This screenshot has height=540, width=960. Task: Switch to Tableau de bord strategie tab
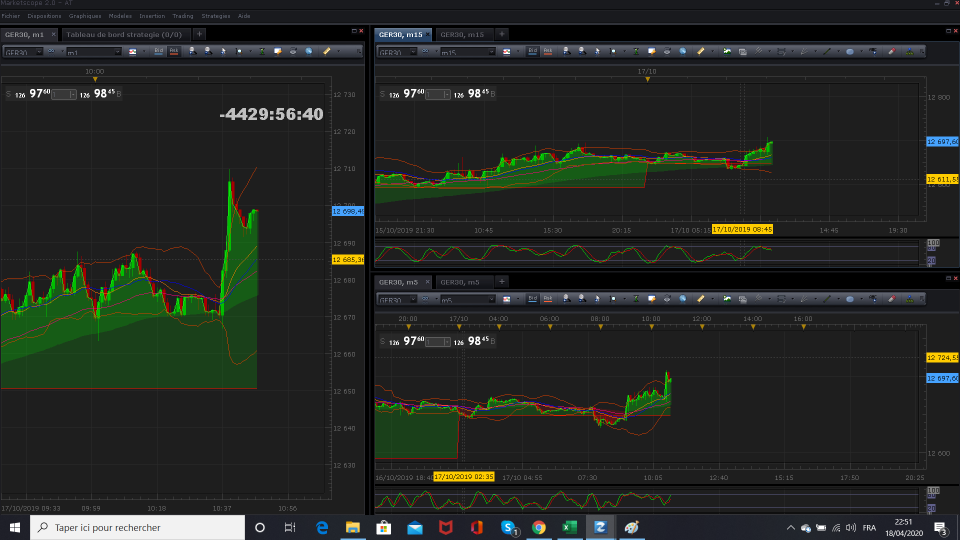tap(124, 34)
